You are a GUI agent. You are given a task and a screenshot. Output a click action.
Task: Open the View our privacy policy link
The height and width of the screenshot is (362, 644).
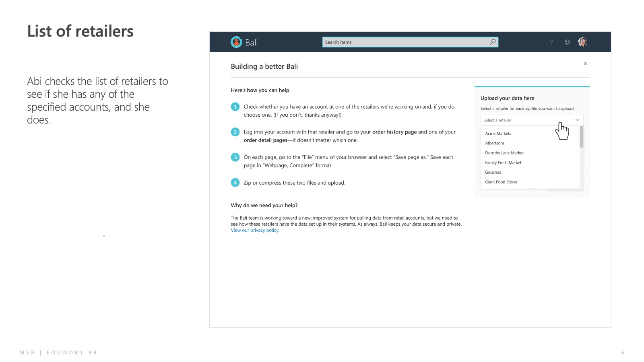255,230
